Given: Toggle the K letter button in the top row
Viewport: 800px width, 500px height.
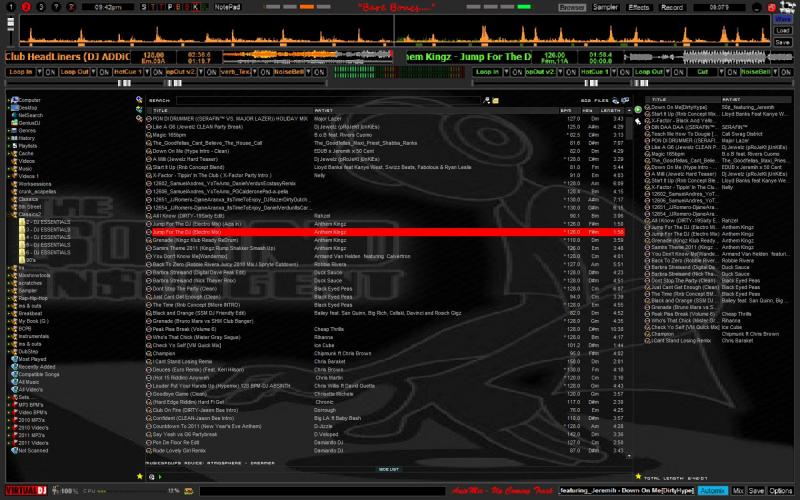Looking at the screenshot, I should pos(196,7).
